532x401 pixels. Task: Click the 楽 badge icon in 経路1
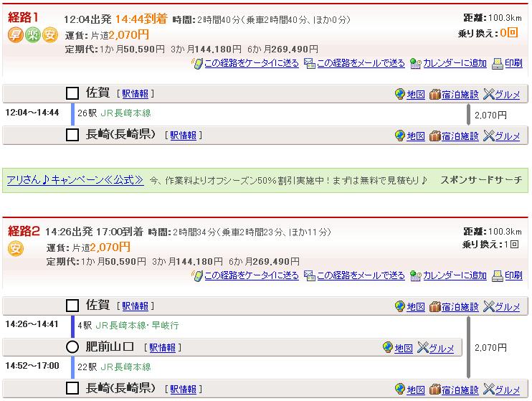coord(33,35)
